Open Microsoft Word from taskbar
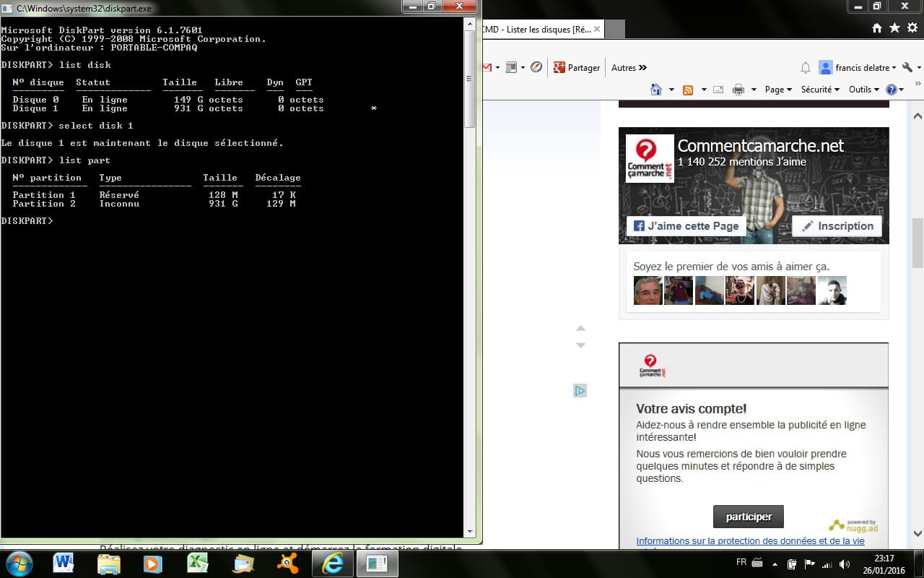 coord(64,563)
